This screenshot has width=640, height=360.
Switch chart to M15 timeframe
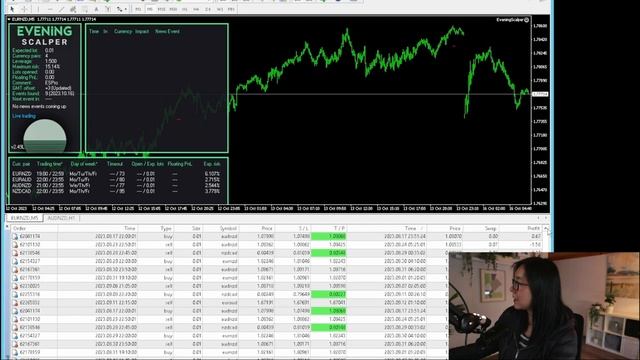(161, 9)
